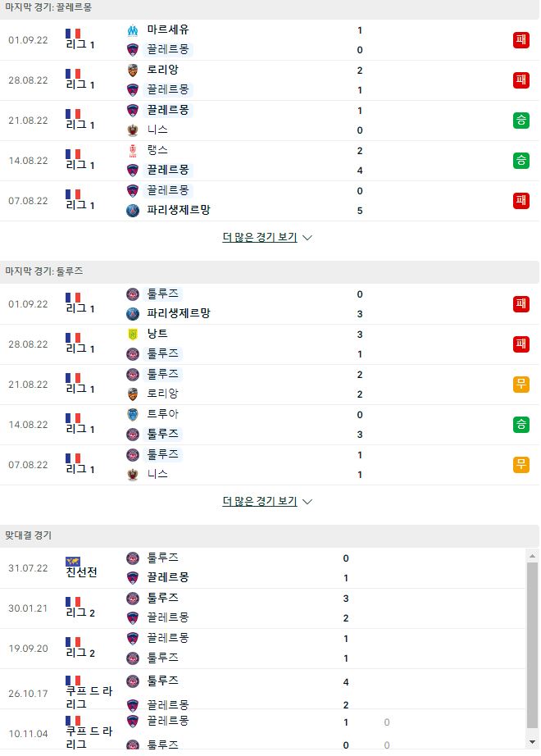
Task: Open the 더 많은 경기 보기 link under Toulouse
Action: (x=259, y=502)
